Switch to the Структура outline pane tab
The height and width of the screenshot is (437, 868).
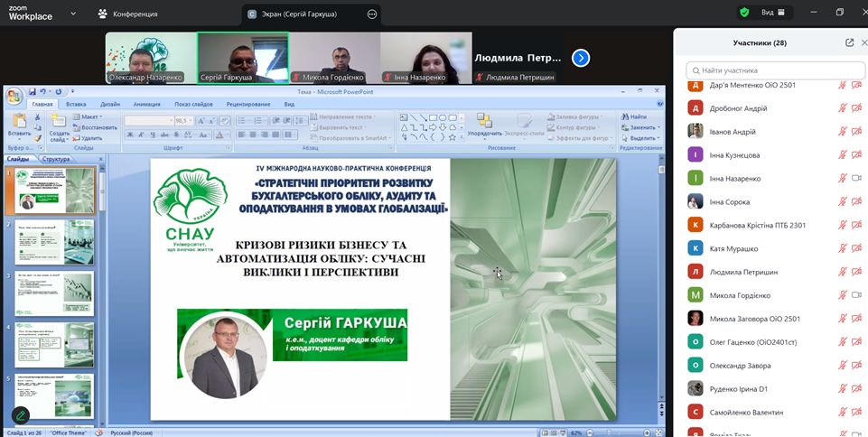tap(55, 159)
